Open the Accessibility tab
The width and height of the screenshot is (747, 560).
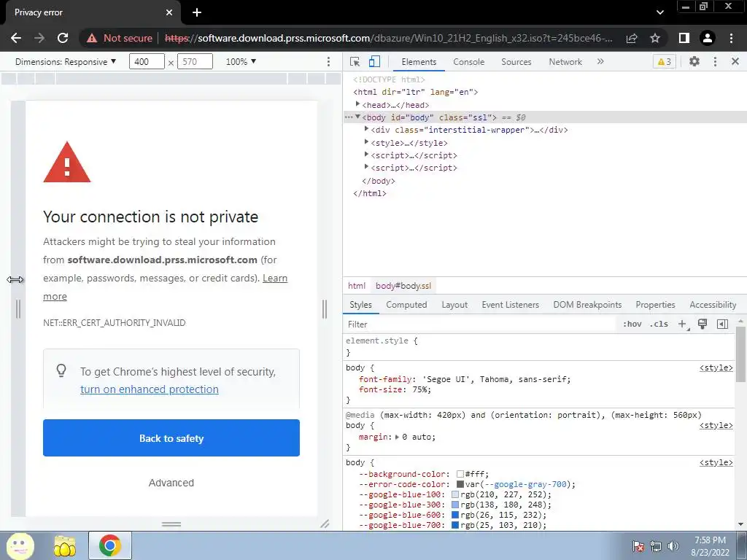pyautogui.click(x=713, y=305)
